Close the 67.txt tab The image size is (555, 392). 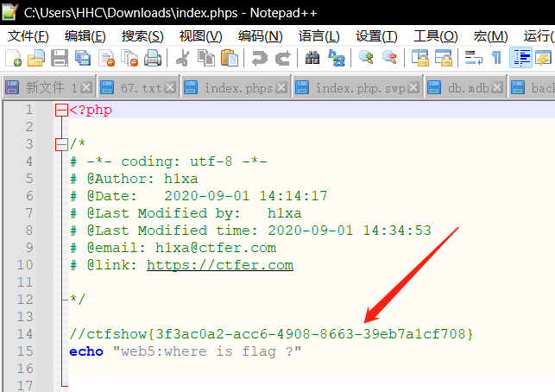tap(170, 88)
